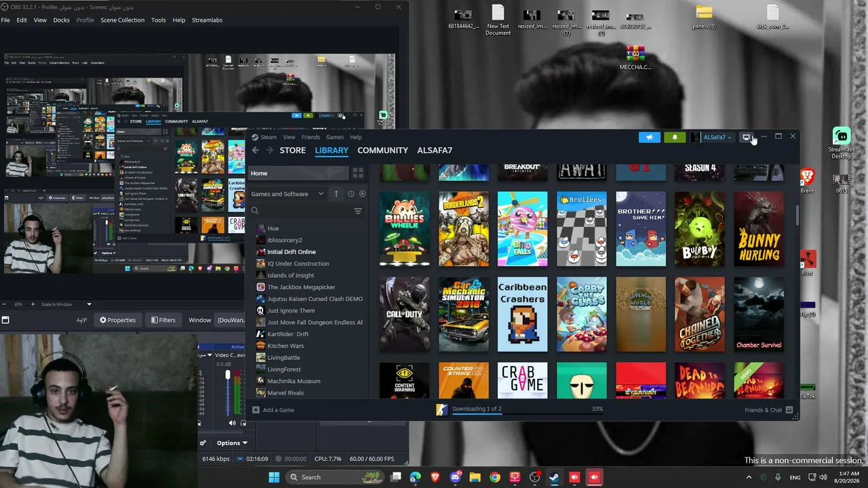This screenshot has height=488, width=868.
Task: Select Marvel Rivals in games list
Action: click(x=285, y=393)
